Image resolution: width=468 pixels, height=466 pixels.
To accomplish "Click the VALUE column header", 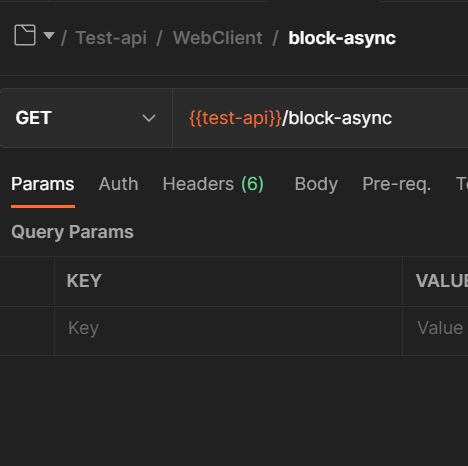I will point(442,281).
